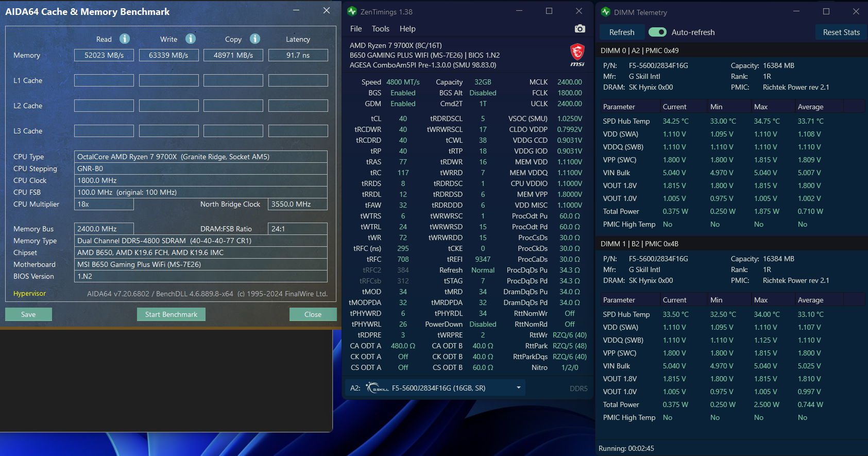Click the DIMM 1 | B2 | PMIC 0x4B header

639,244
